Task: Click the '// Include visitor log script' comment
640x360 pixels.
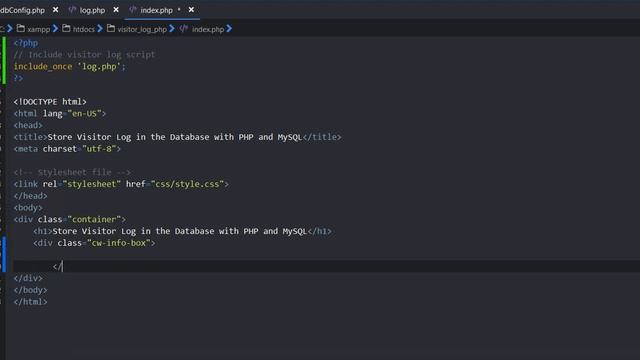Action: (x=84, y=55)
